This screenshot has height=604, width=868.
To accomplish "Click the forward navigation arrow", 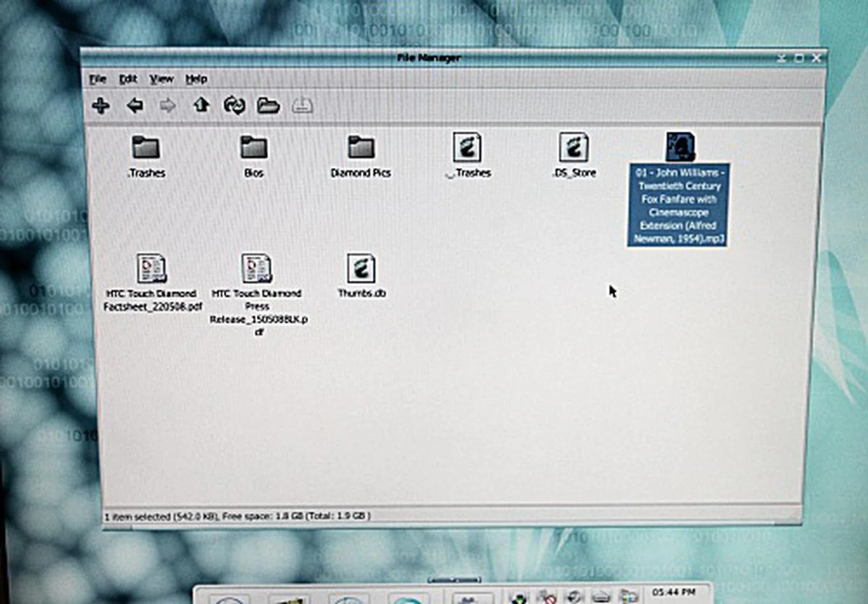I will [x=167, y=106].
